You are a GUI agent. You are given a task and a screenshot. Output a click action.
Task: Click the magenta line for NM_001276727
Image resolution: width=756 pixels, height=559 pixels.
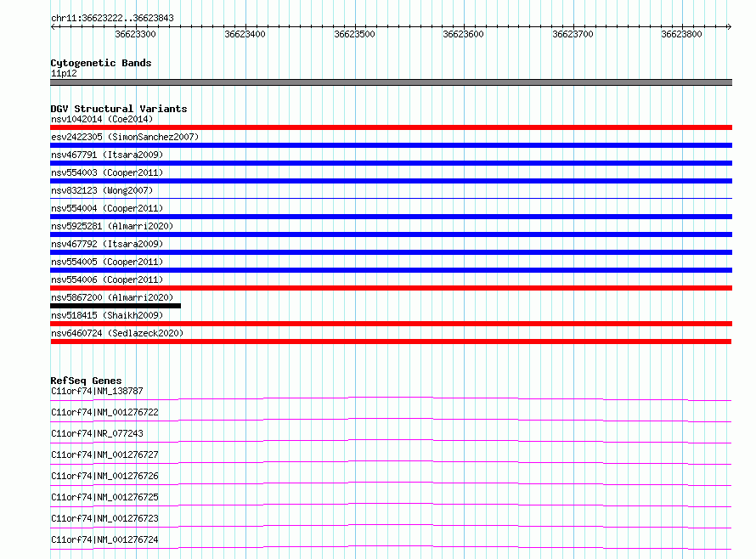click(391, 462)
